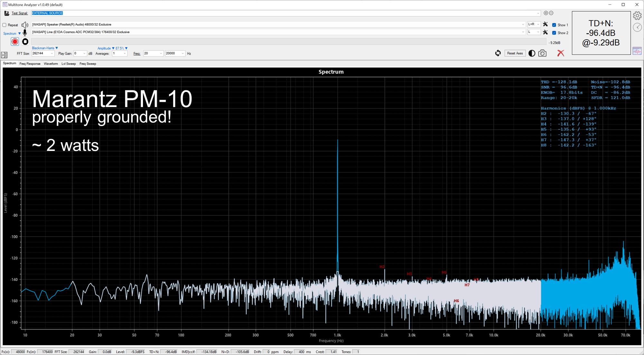Open the Spectrum mode dropdown

(x=12, y=34)
